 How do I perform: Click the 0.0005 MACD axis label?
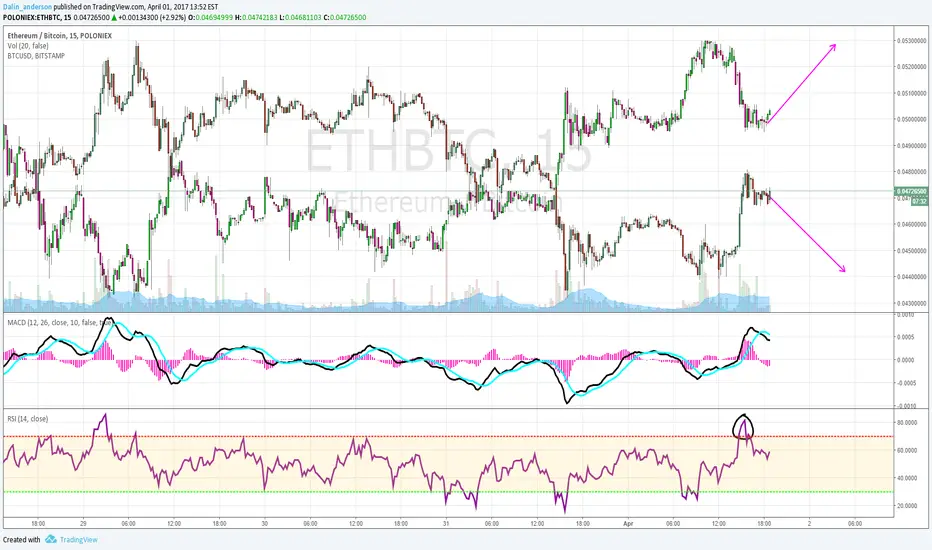click(x=906, y=337)
